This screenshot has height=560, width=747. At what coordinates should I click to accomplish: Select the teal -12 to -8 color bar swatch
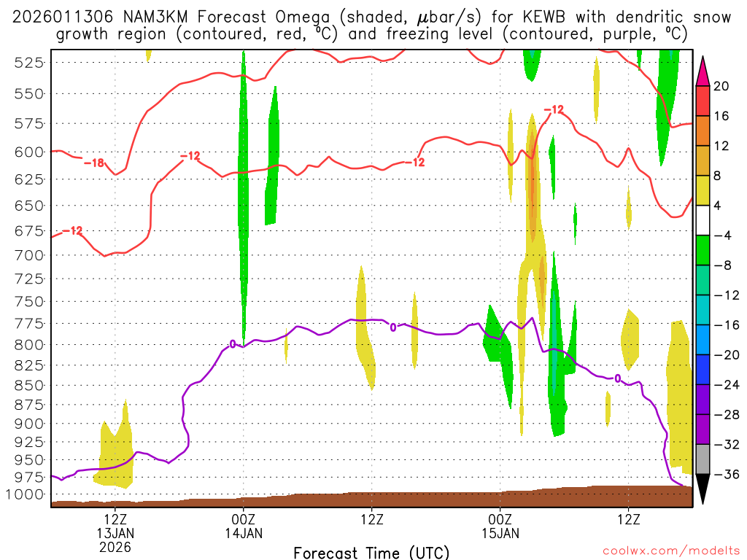[703, 280]
